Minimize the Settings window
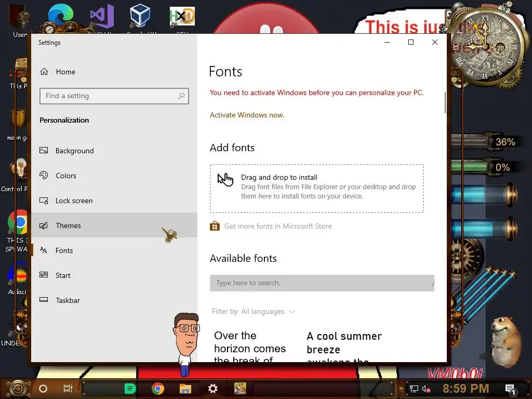Viewport: 532px width, 399px height. (387, 42)
